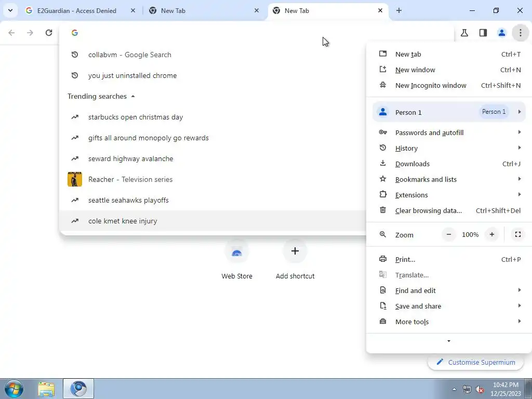Select collabvm - Google Search suggestion
Screen dimensions: 532x399
click(213, 55)
